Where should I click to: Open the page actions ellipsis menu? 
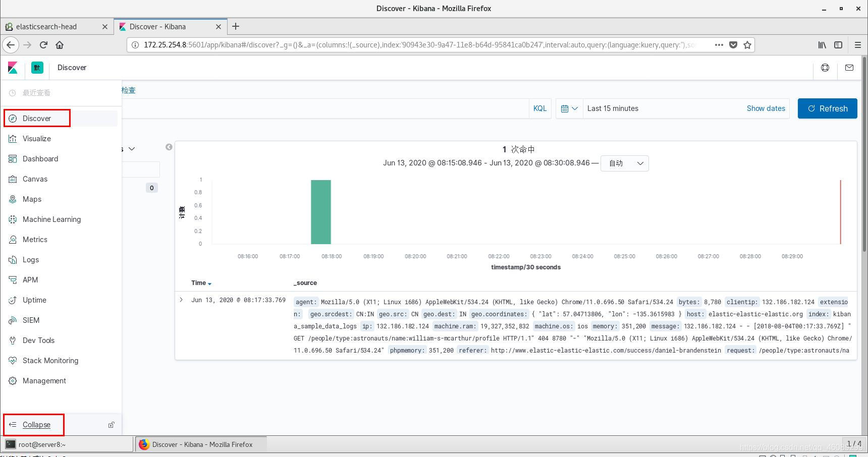719,45
